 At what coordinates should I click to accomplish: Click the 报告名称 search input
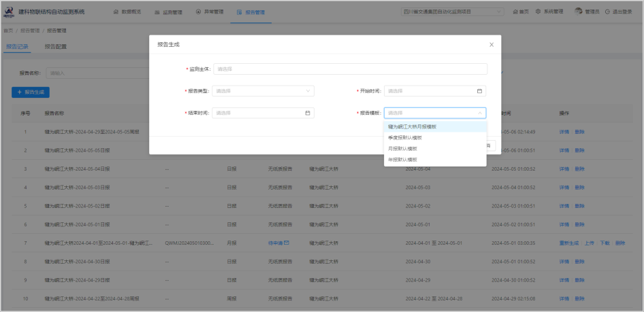click(x=98, y=73)
